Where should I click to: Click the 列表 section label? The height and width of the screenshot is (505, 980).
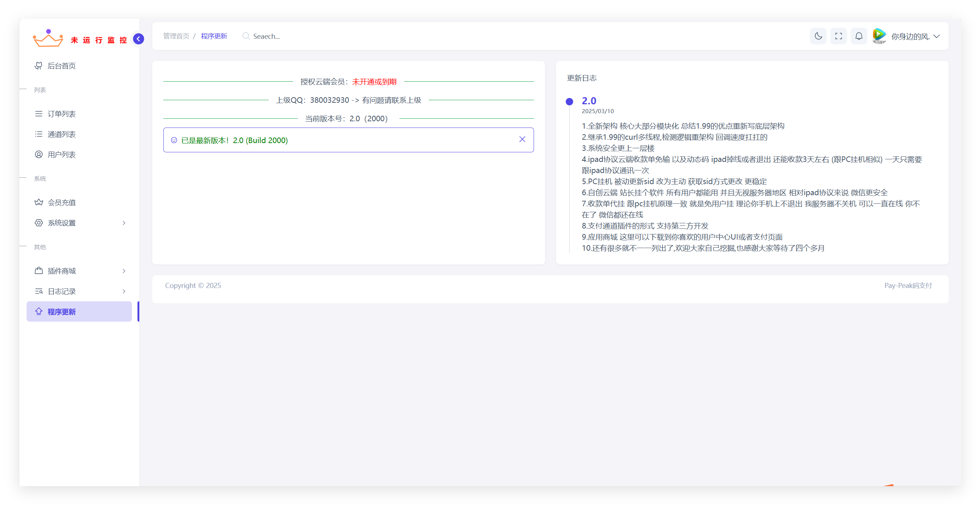(40, 89)
